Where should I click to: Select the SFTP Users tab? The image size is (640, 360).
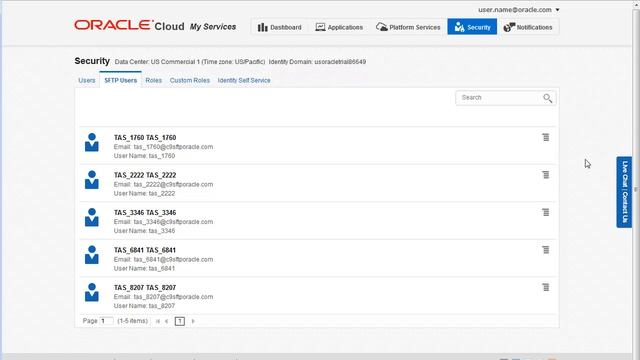pyautogui.click(x=120, y=80)
